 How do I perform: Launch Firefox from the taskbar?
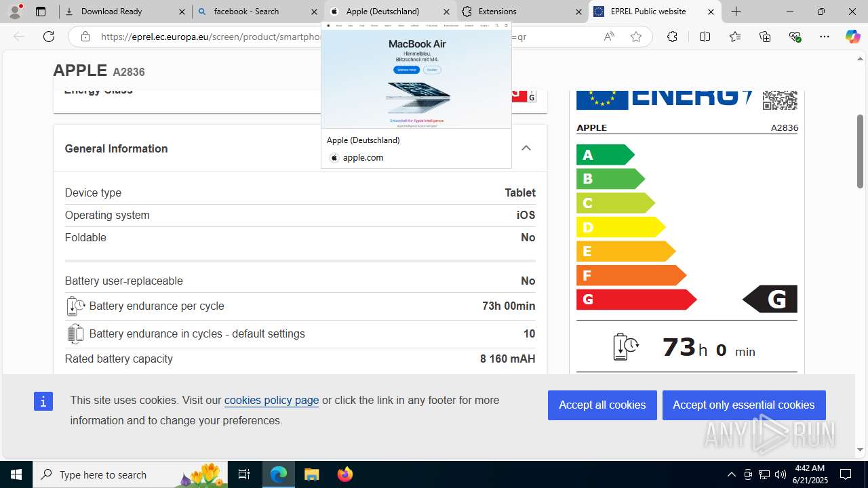[x=344, y=474]
